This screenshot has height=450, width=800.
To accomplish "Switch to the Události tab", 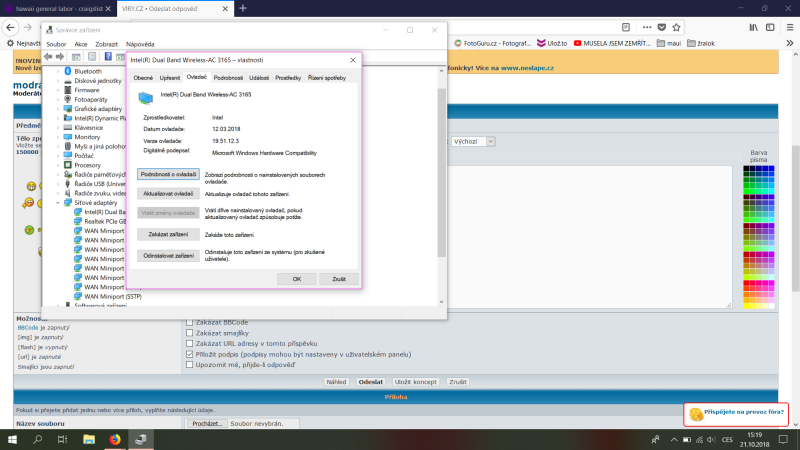I will [x=259, y=78].
